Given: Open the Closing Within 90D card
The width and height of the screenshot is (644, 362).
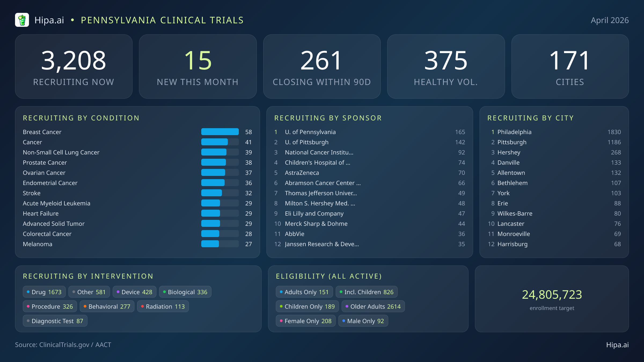Looking at the screenshot, I should tap(322, 67).
